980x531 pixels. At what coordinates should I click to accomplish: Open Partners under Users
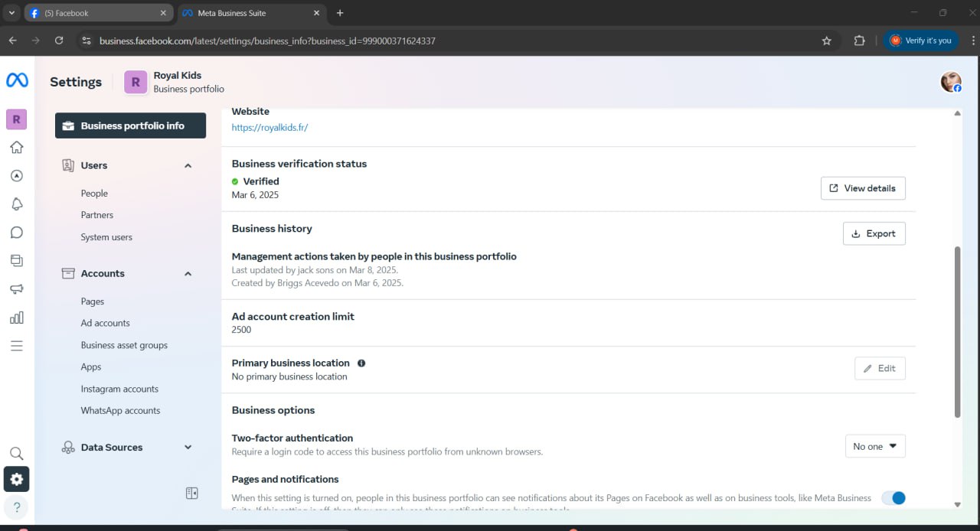[97, 215]
